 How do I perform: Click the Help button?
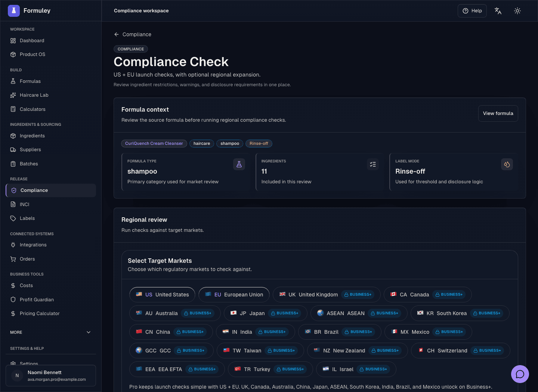tap(472, 11)
